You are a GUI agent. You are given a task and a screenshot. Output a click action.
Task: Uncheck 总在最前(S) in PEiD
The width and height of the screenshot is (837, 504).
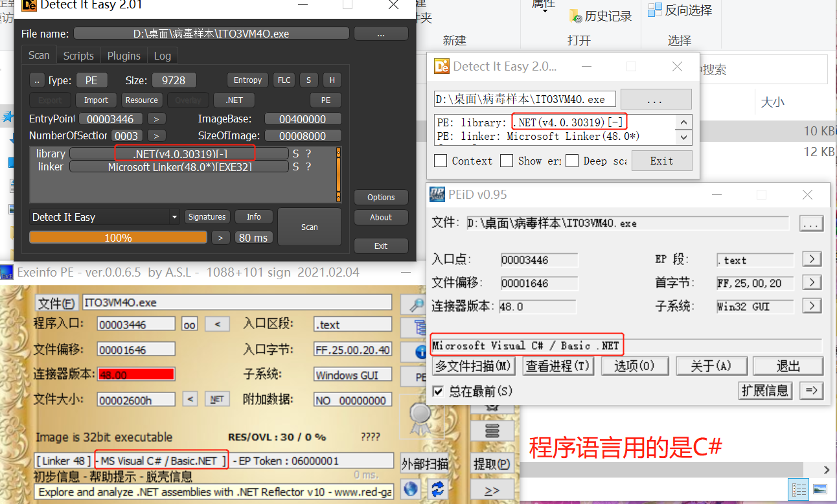(439, 391)
